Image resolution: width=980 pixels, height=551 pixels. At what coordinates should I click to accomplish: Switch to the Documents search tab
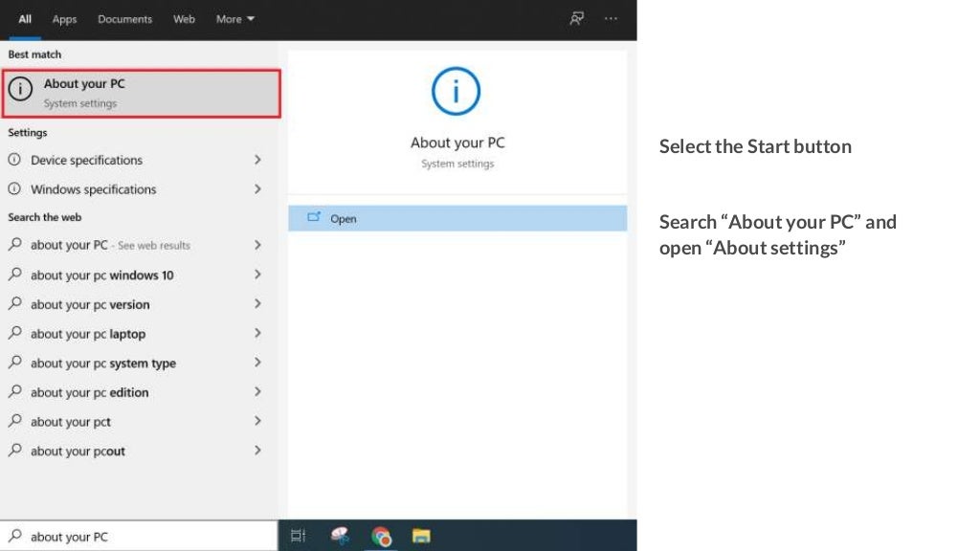tap(125, 19)
